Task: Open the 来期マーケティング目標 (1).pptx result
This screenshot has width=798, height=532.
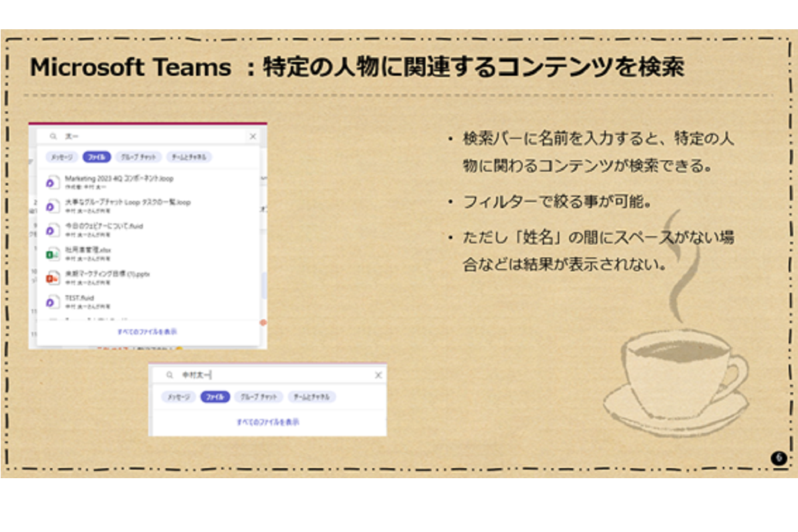Action: (149, 277)
